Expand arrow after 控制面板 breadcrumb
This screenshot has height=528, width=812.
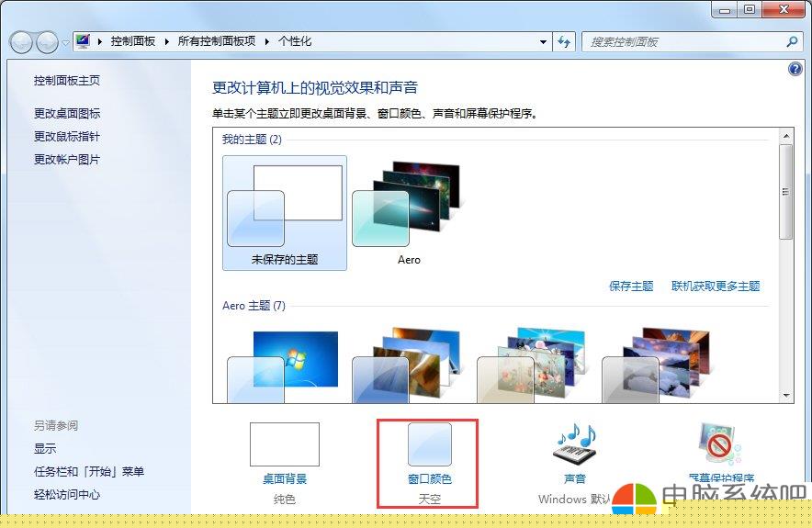point(167,42)
